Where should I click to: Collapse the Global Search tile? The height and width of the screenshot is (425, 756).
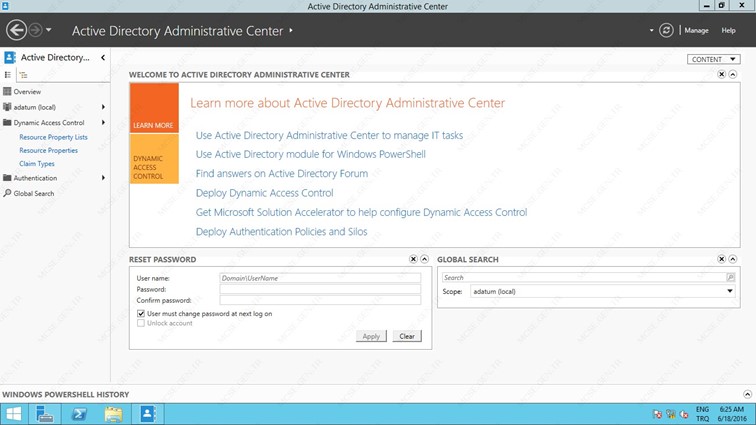732,259
